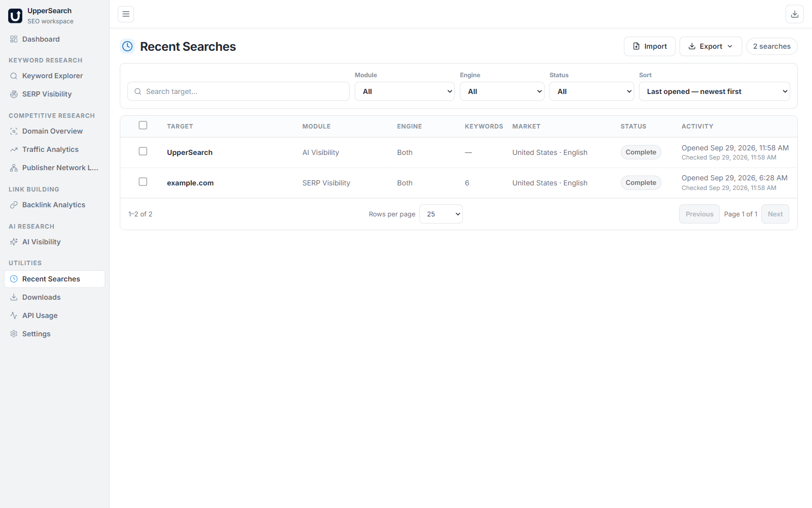Click the UpperSearch logo icon
The image size is (812, 508).
[x=15, y=16]
